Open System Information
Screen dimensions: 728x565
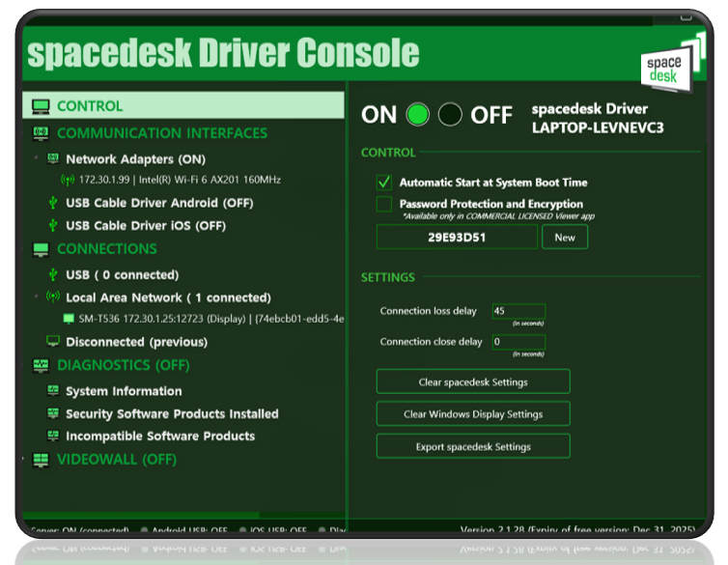pos(124,391)
